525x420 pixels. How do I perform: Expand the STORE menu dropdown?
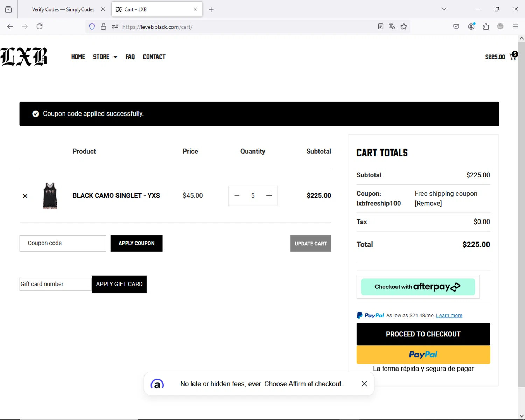pyautogui.click(x=105, y=57)
